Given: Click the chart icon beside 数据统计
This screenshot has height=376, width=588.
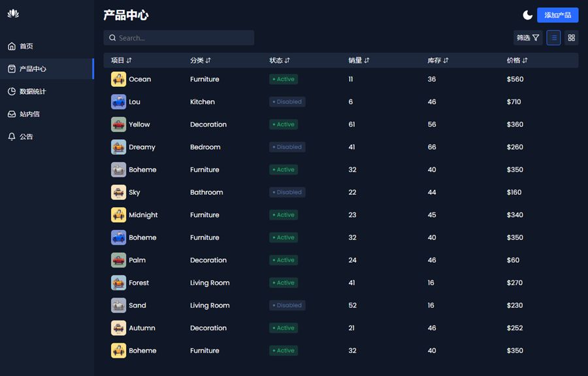Looking at the screenshot, I should point(12,92).
